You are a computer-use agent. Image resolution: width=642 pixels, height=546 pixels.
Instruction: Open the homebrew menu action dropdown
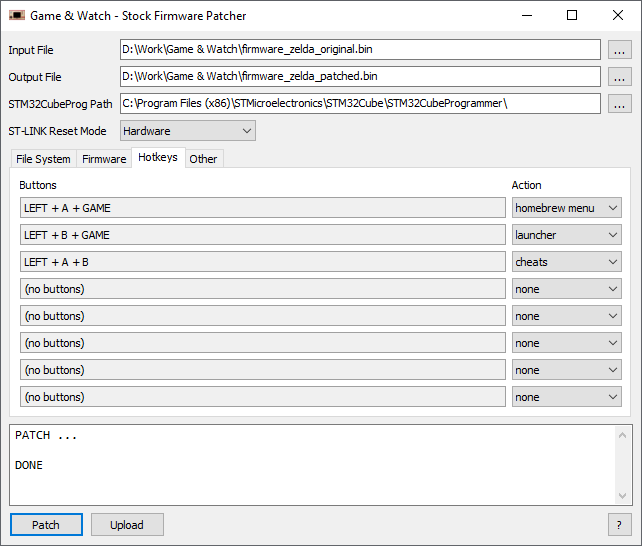[x=566, y=208]
